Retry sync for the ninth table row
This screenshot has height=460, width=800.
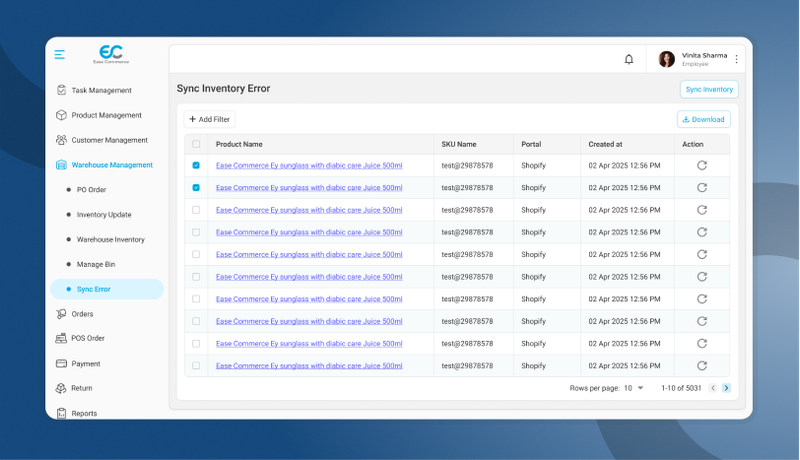coord(702,343)
